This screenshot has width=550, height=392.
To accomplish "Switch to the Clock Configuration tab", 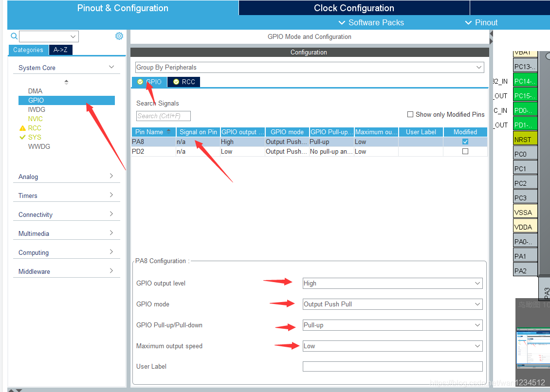I will coord(354,8).
